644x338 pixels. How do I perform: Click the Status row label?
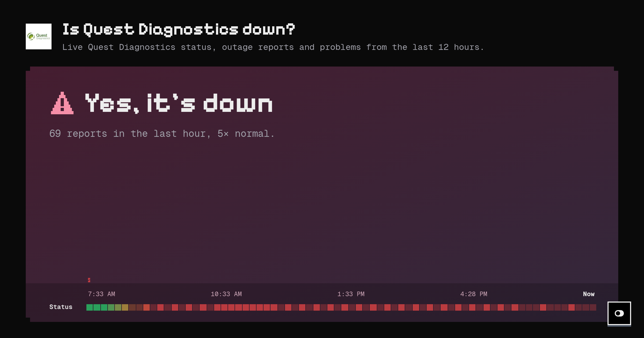click(61, 307)
